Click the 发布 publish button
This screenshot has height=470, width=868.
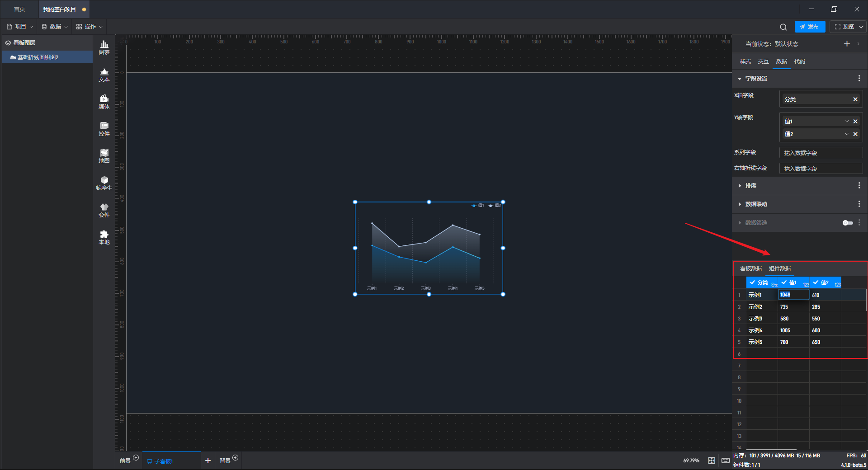click(810, 27)
